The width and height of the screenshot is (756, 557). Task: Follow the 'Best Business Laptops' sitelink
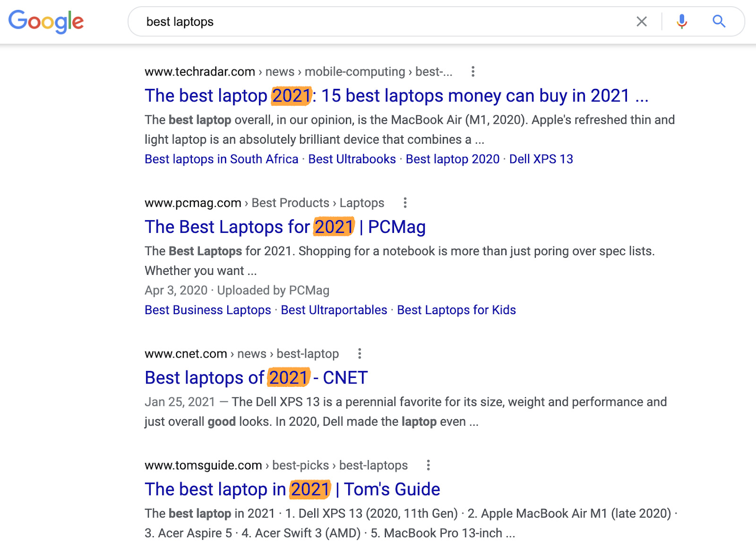207,310
